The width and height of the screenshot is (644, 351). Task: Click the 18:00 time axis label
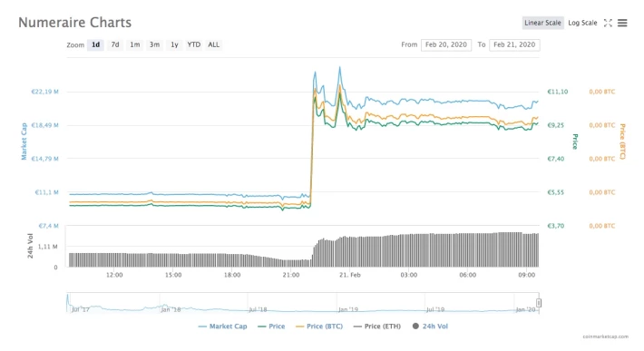pyautogui.click(x=232, y=275)
